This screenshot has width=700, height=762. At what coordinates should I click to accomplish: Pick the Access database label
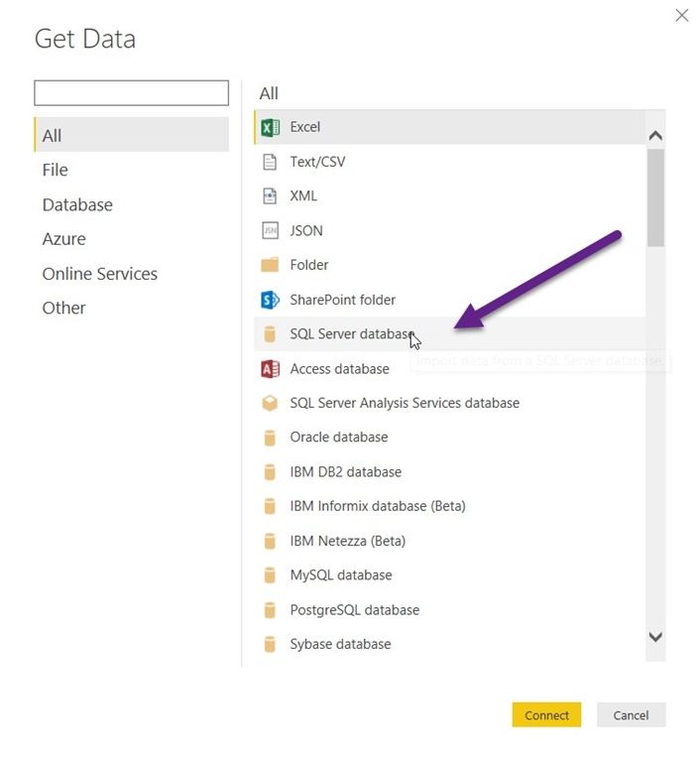pyautogui.click(x=339, y=369)
